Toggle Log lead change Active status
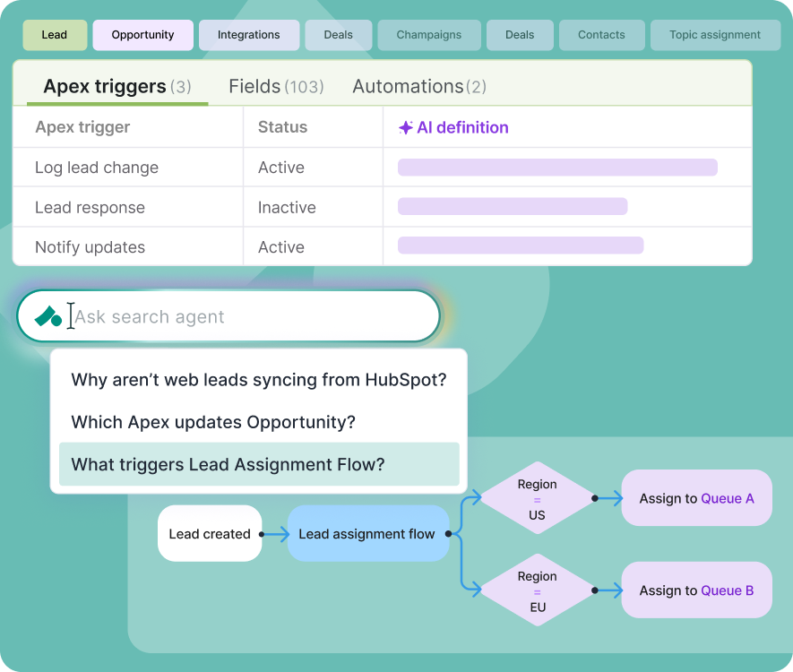This screenshot has height=672, width=793. click(280, 167)
